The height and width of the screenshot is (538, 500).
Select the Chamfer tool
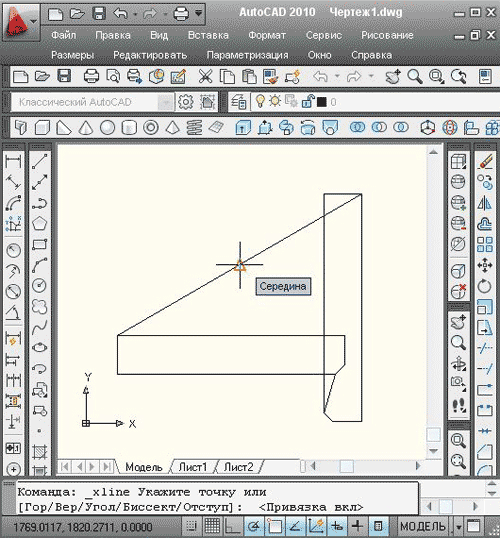coord(485,452)
